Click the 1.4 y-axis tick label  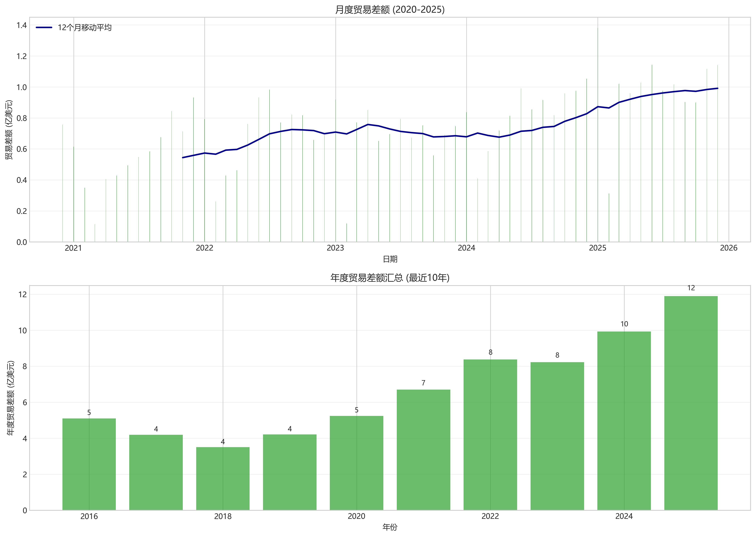pos(22,25)
